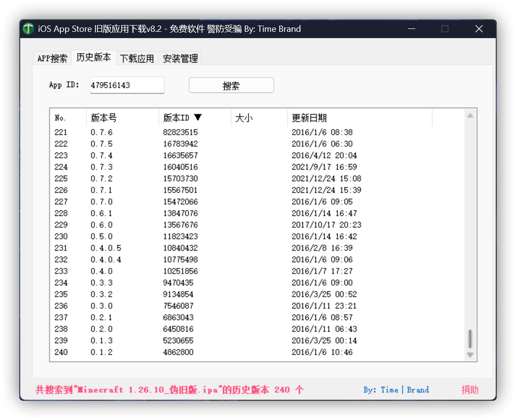Click the 更新日期 column header
Image resolution: width=516 pixels, height=420 pixels.
point(309,117)
